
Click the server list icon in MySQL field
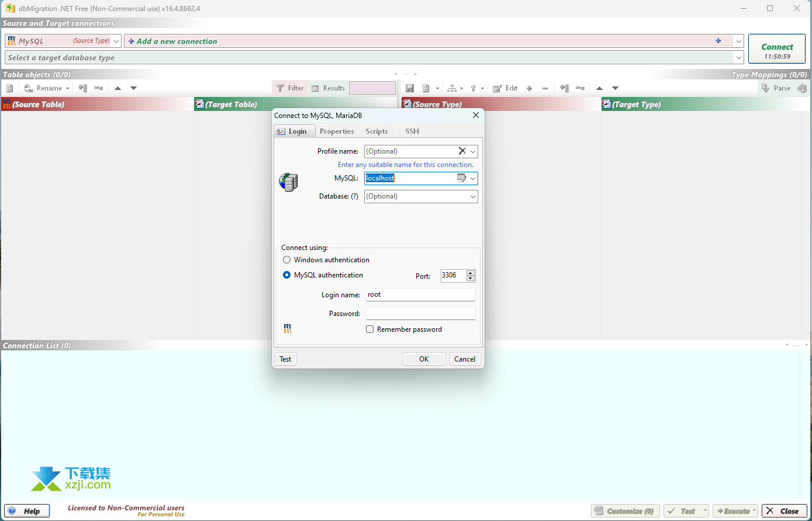point(461,178)
